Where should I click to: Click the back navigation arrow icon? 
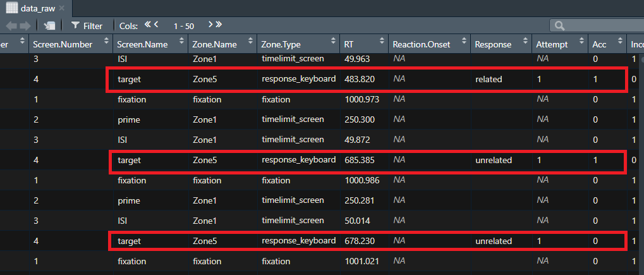11,26
